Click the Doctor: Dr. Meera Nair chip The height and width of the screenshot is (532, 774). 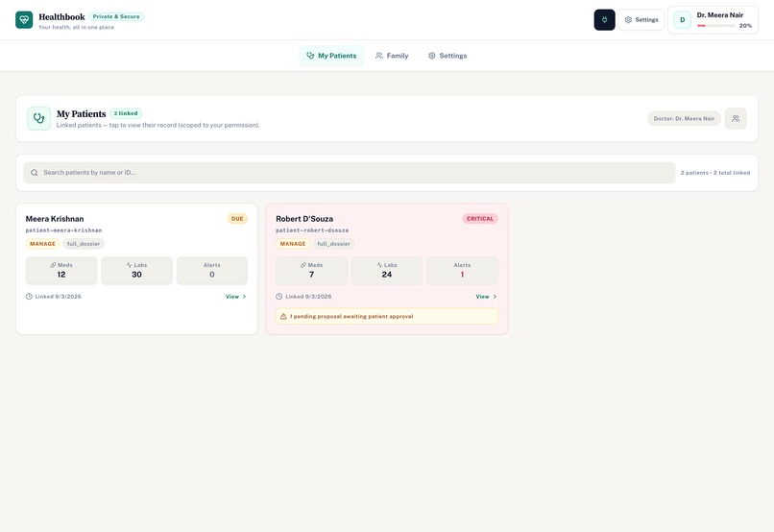684,118
